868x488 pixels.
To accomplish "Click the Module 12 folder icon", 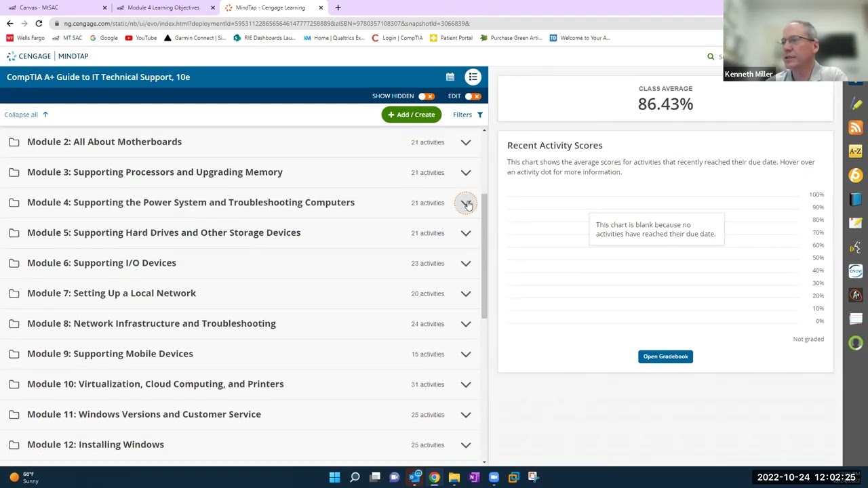I will [14, 445].
